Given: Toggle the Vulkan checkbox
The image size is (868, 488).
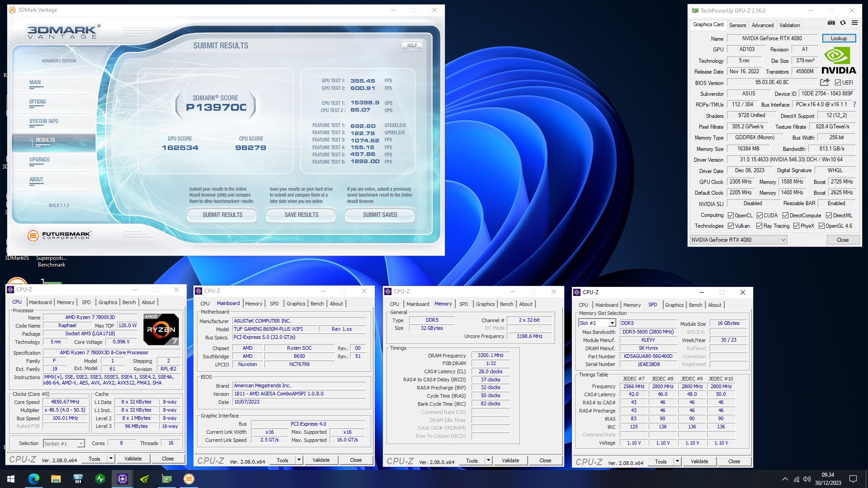Looking at the screenshot, I should [x=731, y=226].
